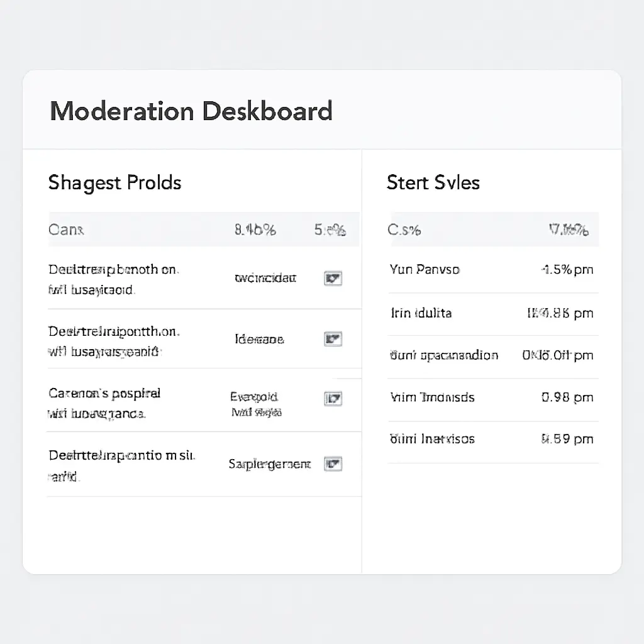Click the Buni Inatvisos entry

pos(432,439)
